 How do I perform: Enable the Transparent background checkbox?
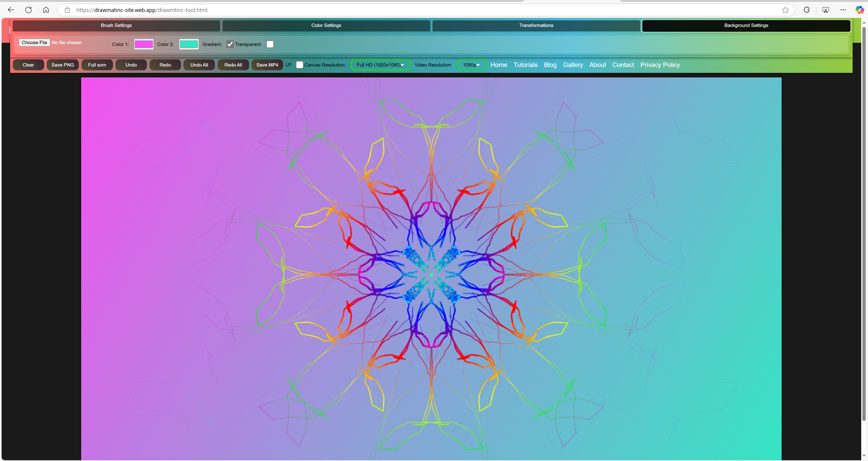pyautogui.click(x=270, y=44)
